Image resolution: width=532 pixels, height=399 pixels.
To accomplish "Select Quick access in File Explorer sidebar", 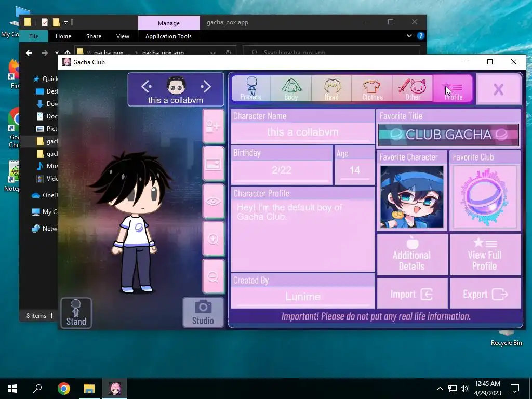I will (x=46, y=79).
